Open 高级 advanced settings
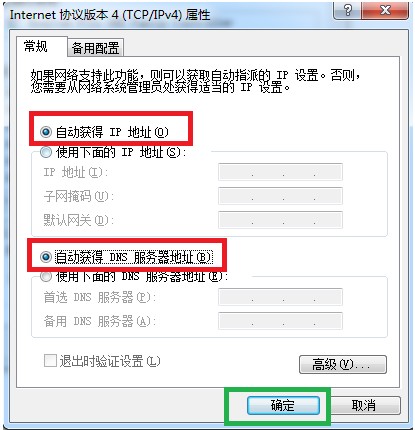415x430 pixels. (343, 364)
